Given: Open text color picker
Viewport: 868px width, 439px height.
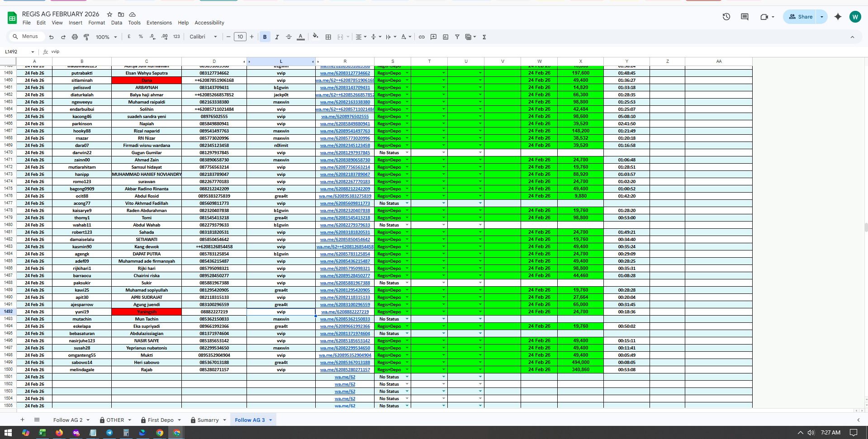Looking at the screenshot, I should point(300,37).
